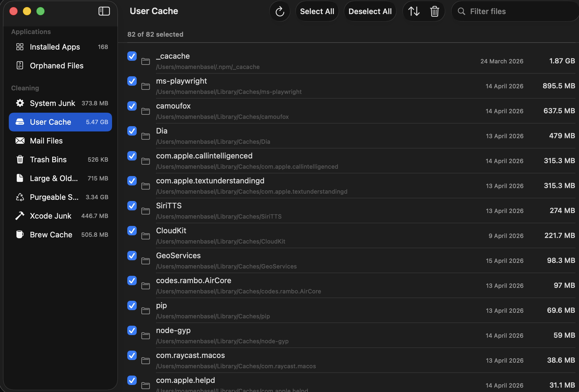Click the User Cache disk icon

point(20,122)
